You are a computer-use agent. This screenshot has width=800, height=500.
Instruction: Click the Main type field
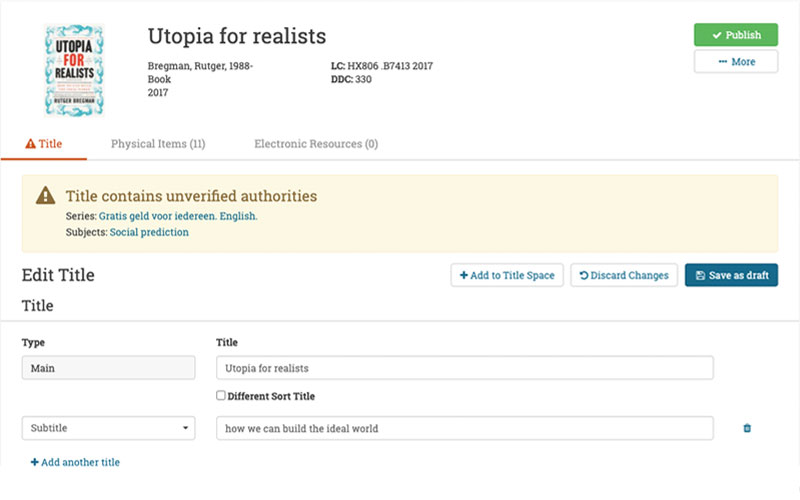point(108,368)
